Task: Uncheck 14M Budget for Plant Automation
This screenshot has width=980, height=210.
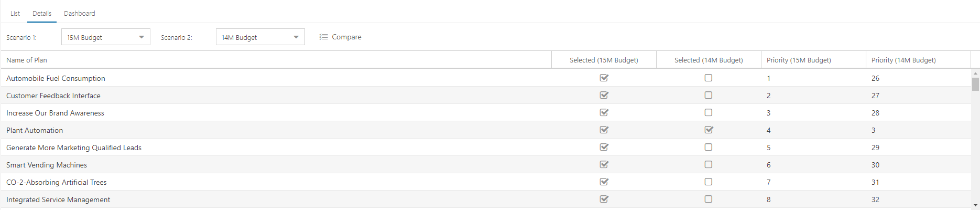Action: (709, 130)
